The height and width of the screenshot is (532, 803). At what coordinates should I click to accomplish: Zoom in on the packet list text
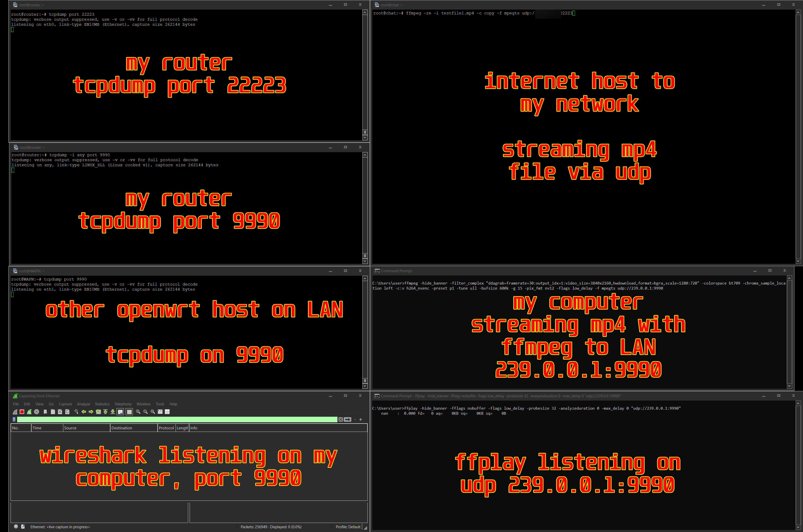pyautogui.click(x=138, y=412)
